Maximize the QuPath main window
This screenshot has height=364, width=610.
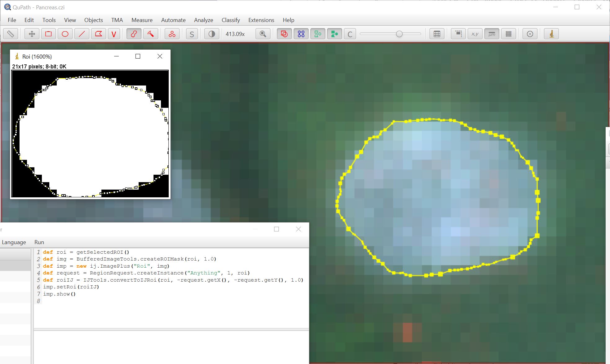pyautogui.click(x=577, y=7)
